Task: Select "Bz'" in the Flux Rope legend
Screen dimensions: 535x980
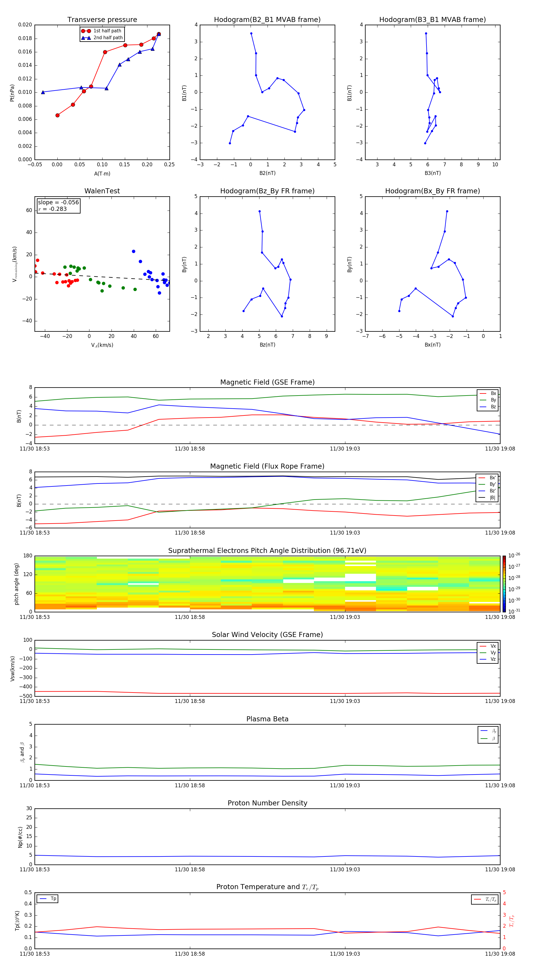Action: (487, 491)
